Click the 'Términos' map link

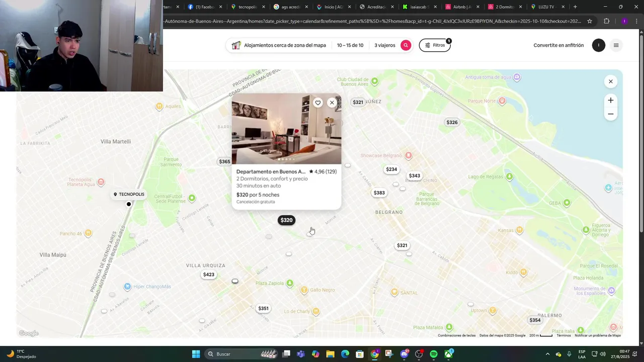[563, 335]
